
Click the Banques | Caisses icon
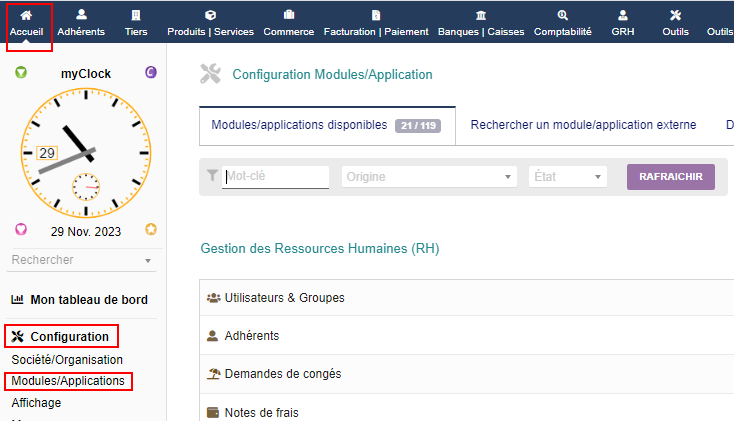[481, 15]
